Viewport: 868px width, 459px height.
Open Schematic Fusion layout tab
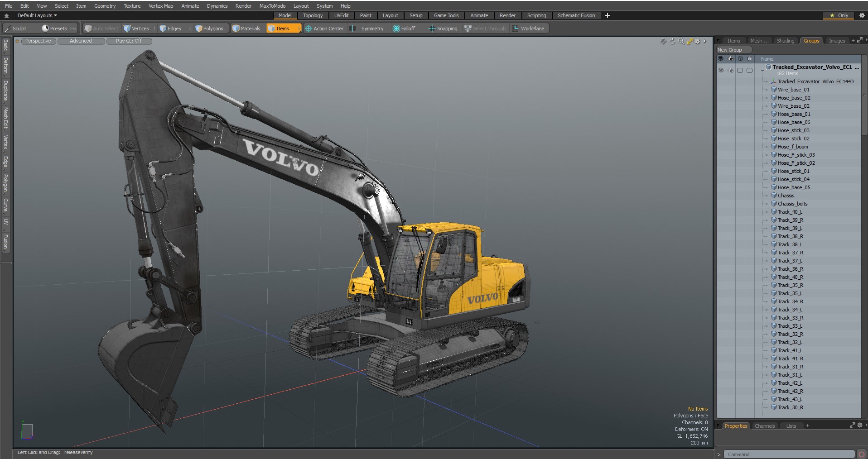click(576, 15)
